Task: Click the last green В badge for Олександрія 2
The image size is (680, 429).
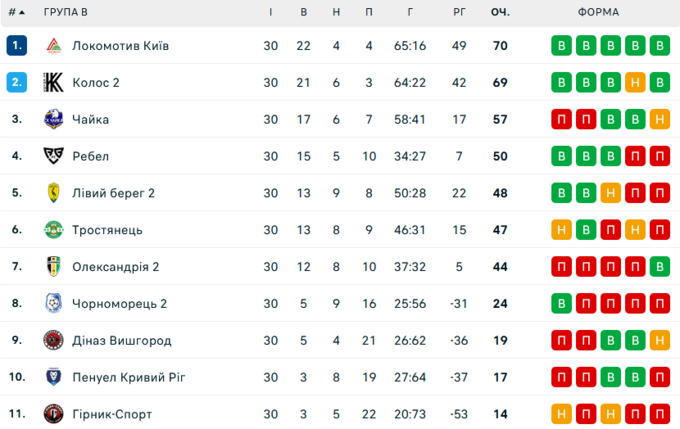Action: coord(660,267)
